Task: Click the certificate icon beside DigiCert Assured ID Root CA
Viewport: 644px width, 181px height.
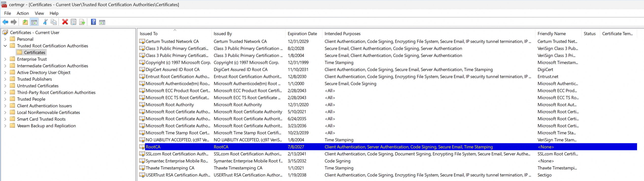Action: (x=142, y=69)
